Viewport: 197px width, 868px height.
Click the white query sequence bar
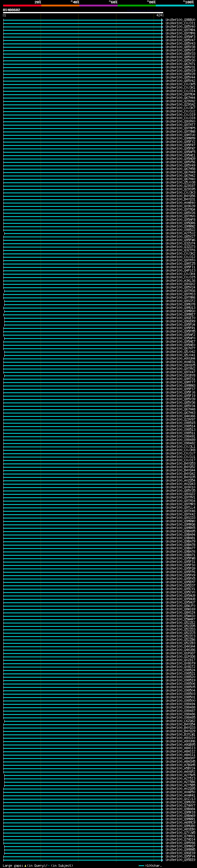coord(83,12)
